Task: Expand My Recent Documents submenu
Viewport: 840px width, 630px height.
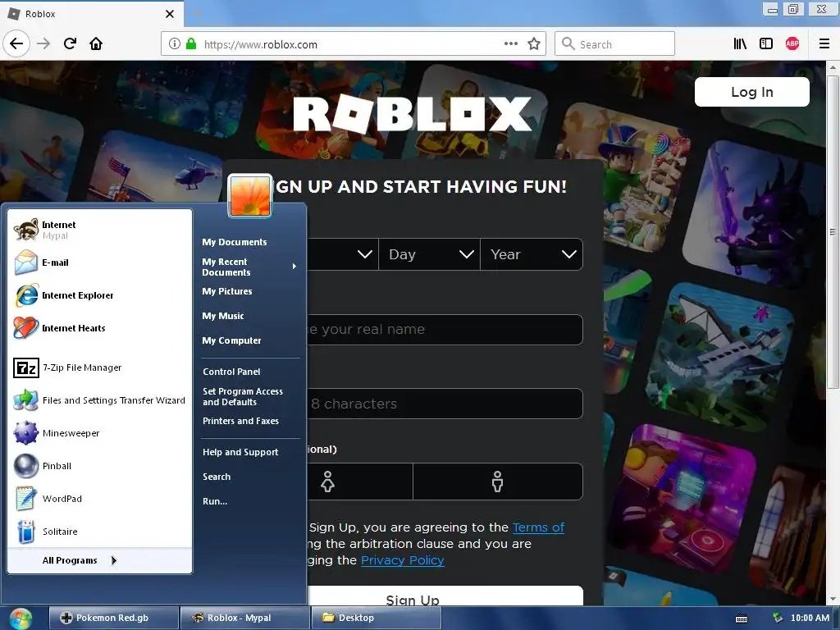Action: tap(249, 267)
